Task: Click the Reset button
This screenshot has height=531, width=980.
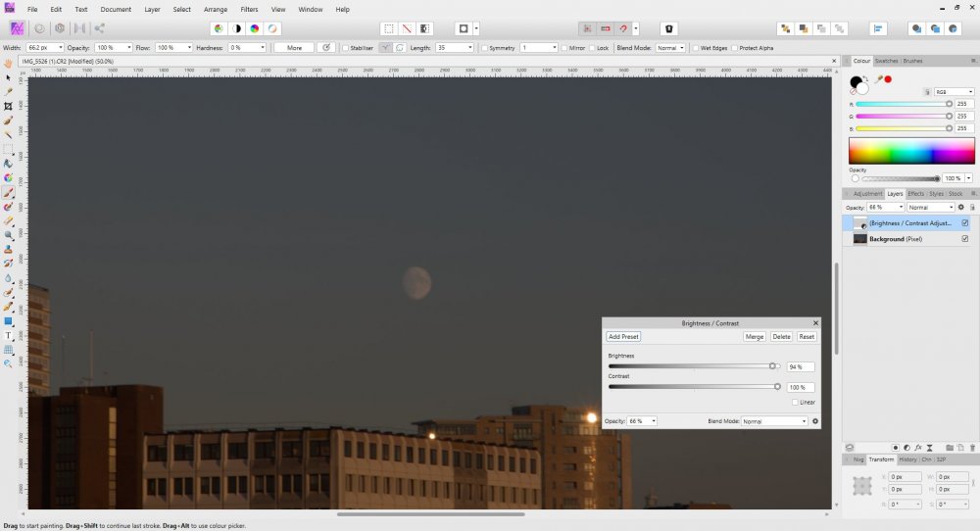Action: (807, 336)
